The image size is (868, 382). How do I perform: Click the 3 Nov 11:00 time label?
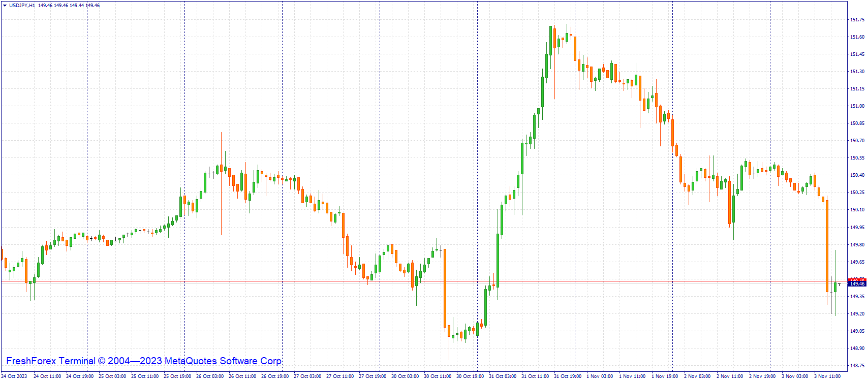(827, 376)
